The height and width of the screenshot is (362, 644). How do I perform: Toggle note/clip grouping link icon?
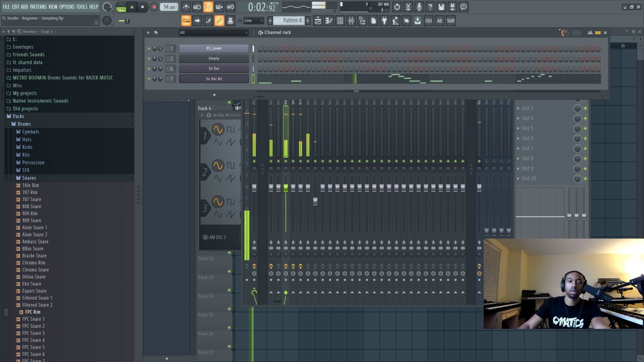click(x=219, y=21)
